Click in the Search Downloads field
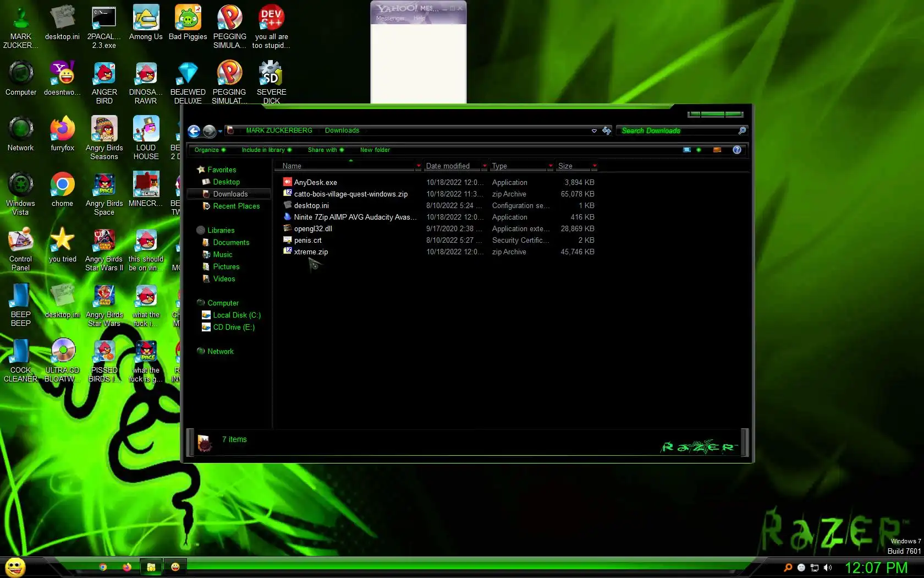 (x=678, y=130)
